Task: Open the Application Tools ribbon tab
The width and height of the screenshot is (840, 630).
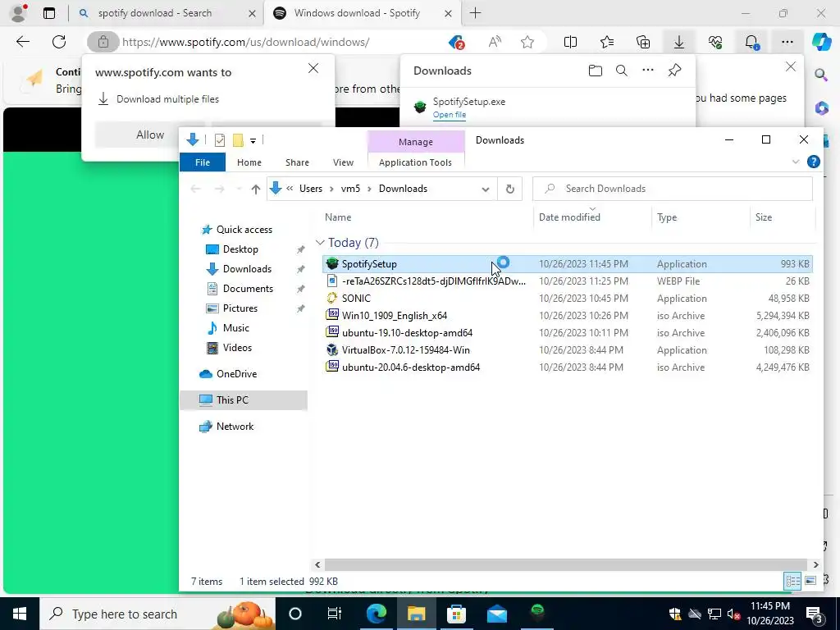Action: coord(415,162)
